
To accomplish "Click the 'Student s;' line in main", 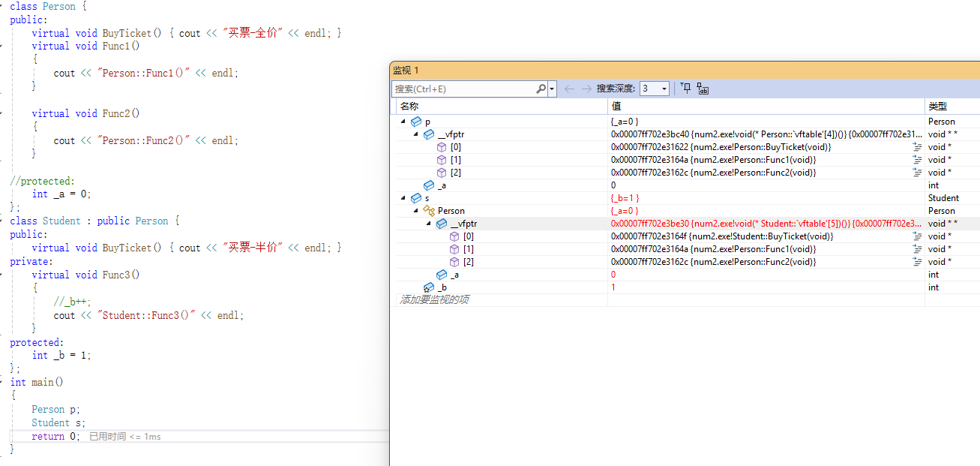I will [58, 422].
